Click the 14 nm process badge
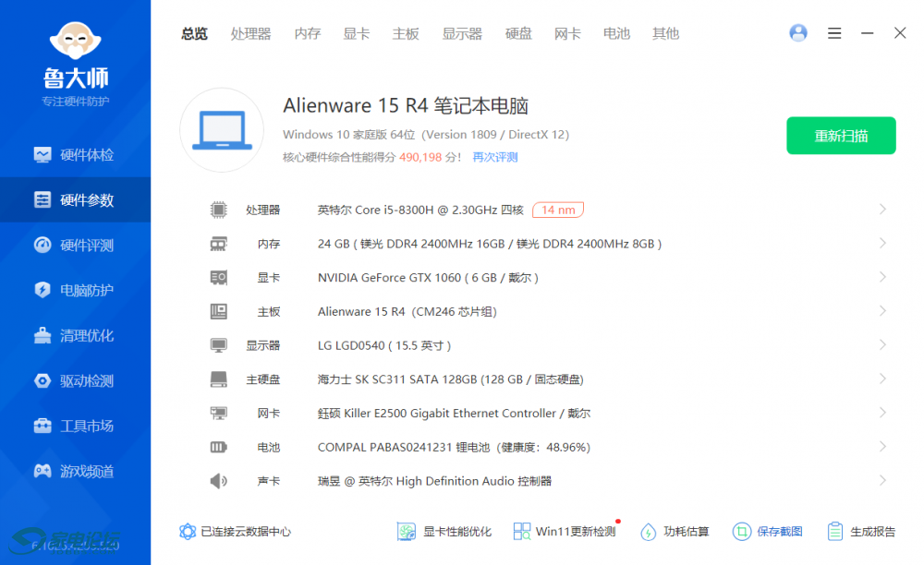The image size is (924, 565). pyautogui.click(x=558, y=210)
